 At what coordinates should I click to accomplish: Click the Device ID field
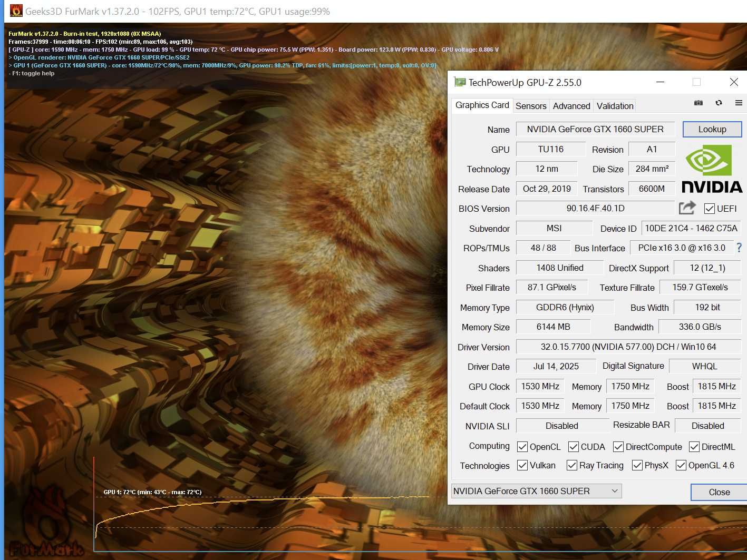tap(691, 228)
